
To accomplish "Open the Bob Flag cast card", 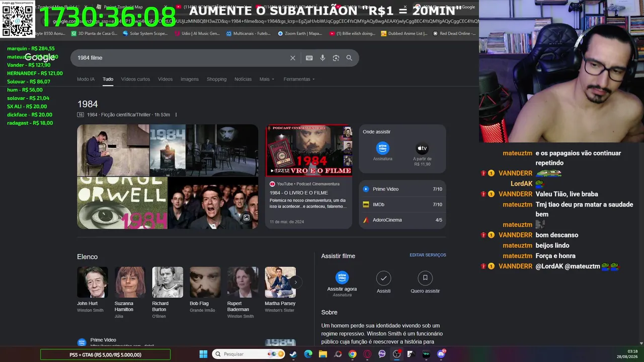I will (x=205, y=290).
